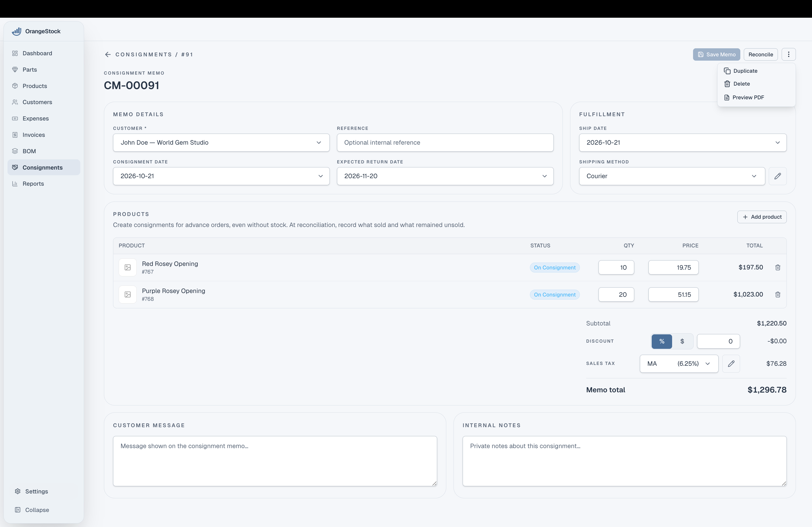The width and height of the screenshot is (812, 527).
Task: Open the Shipping Method dropdown
Action: point(672,176)
